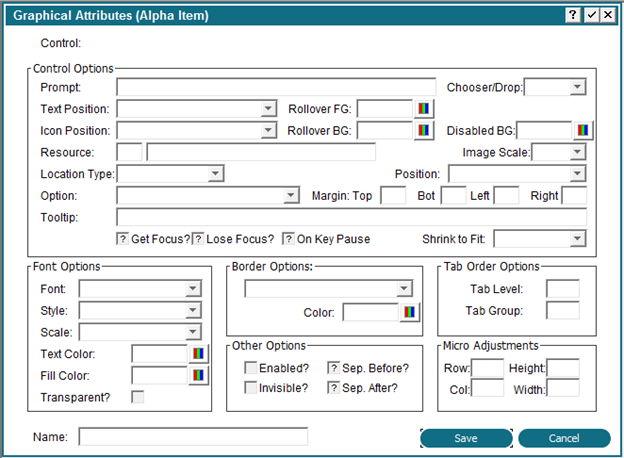Click the checkmark icon in title bar
The height and width of the screenshot is (458, 624).
point(592,15)
